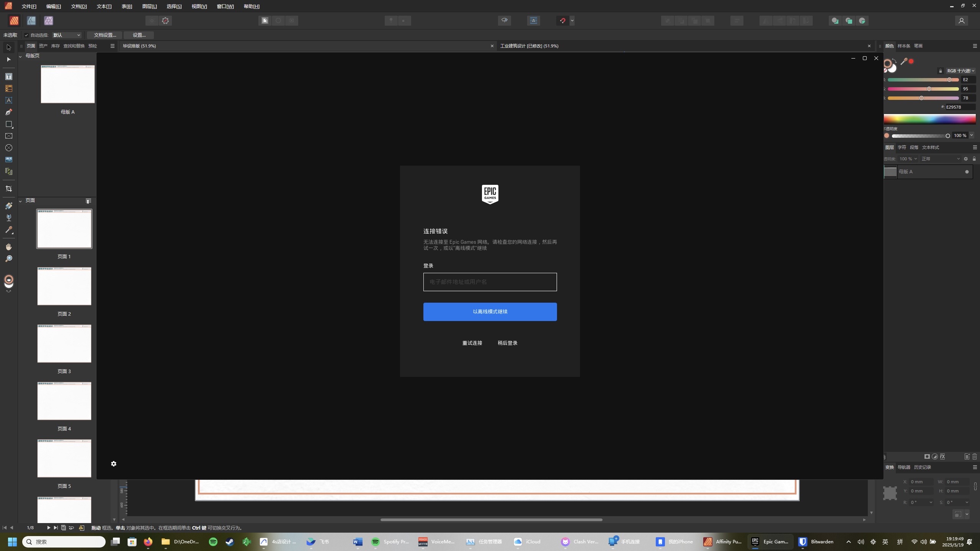This screenshot has width=980, height=551.
Task: Select the 页面 3 thumbnail
Action: pyautogui.click(x=64, y=344)
